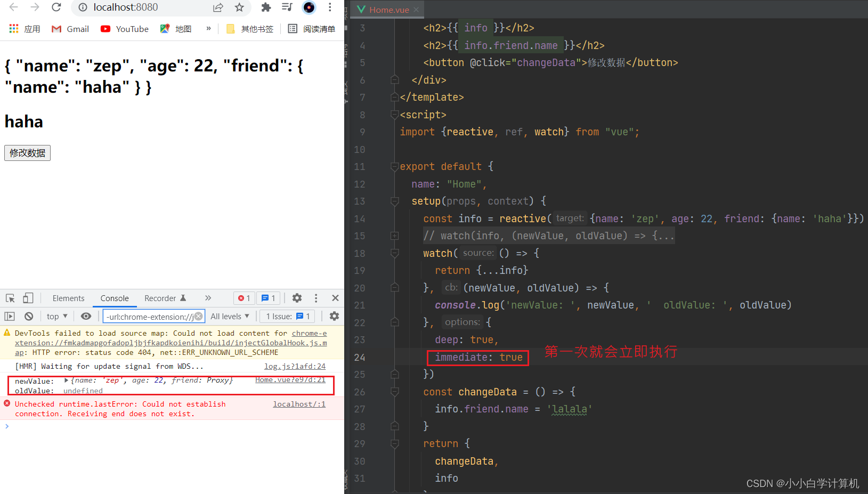Viewport: 868px width, 494px height.
Task: Click line number 24 in the gutter
Action: click(x=360, y=358)
